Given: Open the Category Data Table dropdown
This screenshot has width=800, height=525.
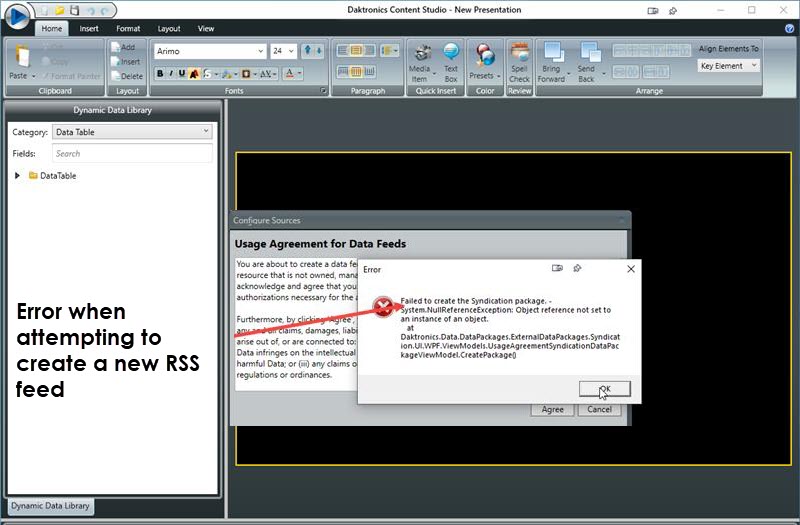Looking at the screenshot, I should [x=132, y=132].
